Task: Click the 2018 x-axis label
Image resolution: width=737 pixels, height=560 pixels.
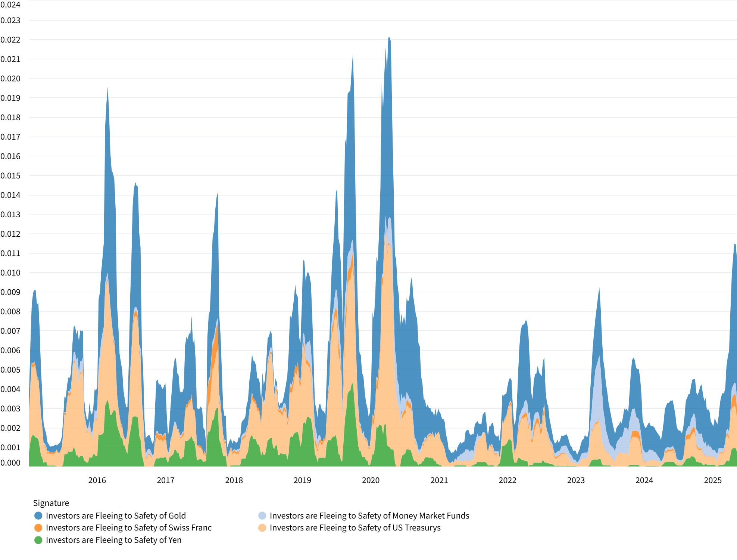Action: [234, 480]
